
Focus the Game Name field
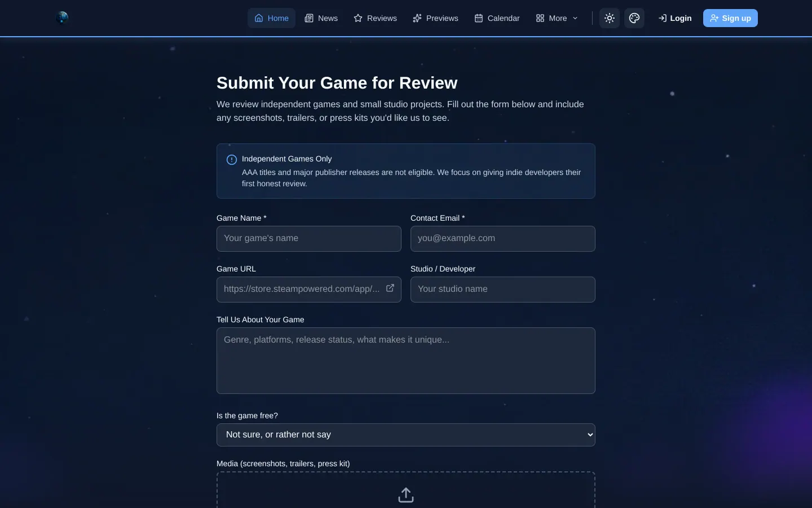coord(309,239)
